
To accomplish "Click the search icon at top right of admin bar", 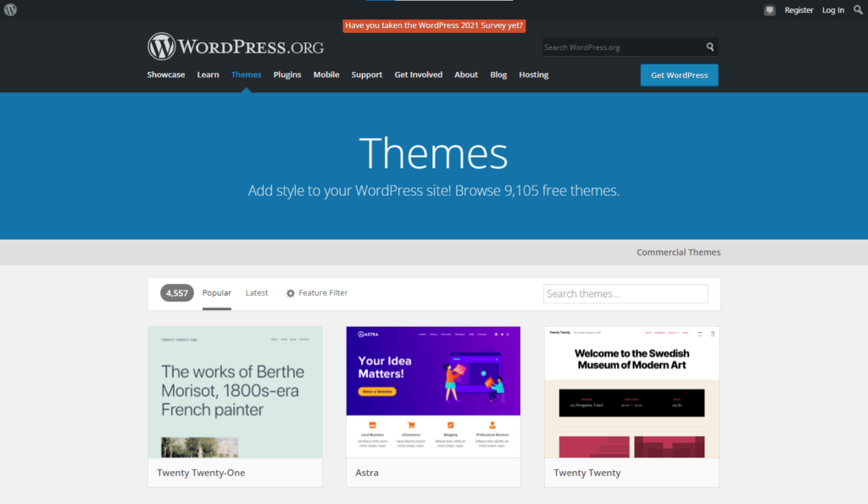I will pyautogui.click(x=857, y=9).
